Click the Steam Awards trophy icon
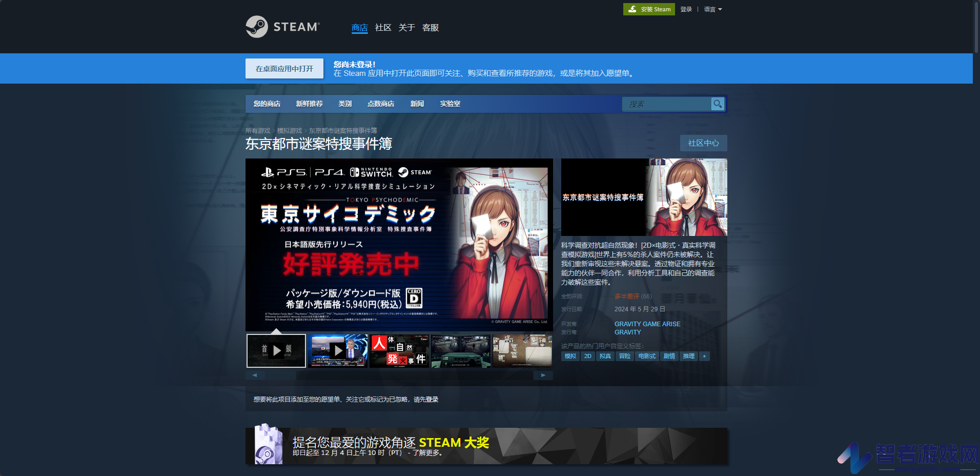Image resolution: width=980 pixels, height=476 pixels. coord(269,445)
